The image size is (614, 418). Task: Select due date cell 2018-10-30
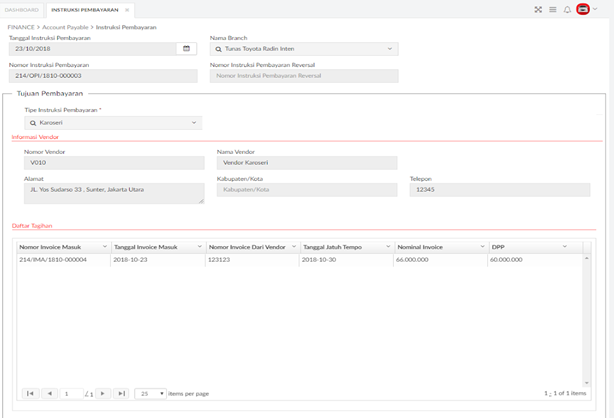click(347, 260)
